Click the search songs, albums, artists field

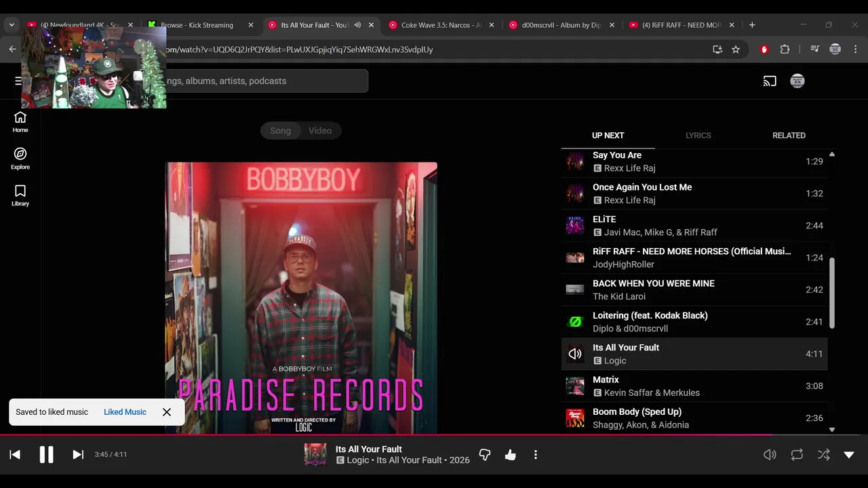coord(264,81)
